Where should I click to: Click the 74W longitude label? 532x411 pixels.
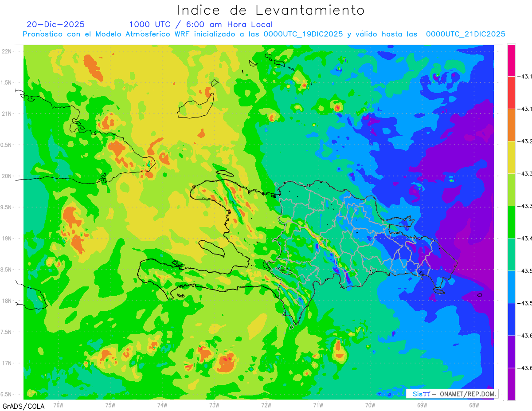click(162, 405)
